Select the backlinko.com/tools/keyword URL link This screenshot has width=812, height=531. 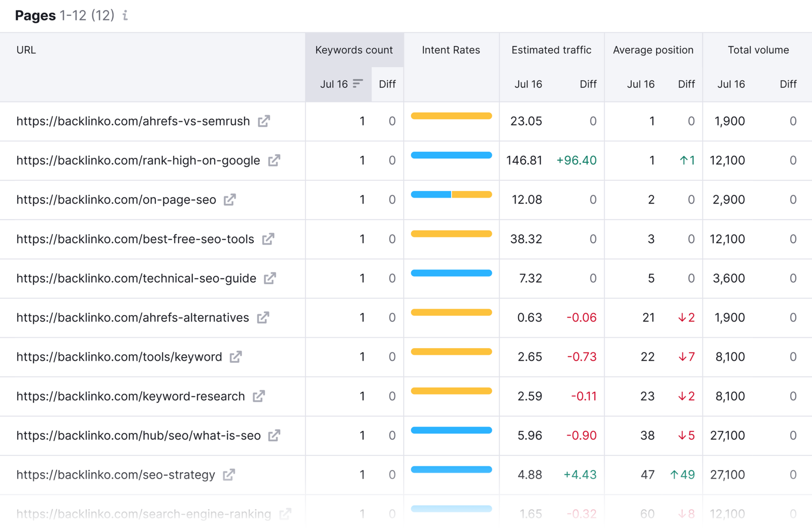click(x=119, y=357)
